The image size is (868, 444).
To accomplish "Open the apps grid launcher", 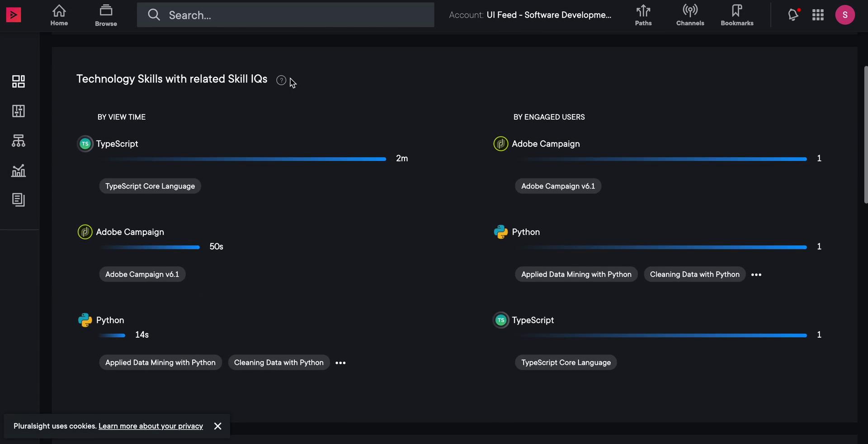I will click(x=818, y=15).
